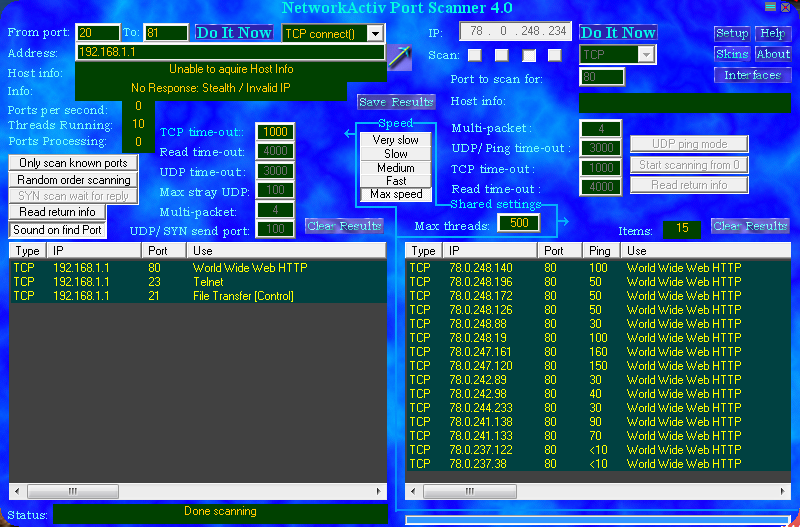Close the NetworkActiv Port Scanner window
This screenshot has width=800, height=527.
coord(786,7)
